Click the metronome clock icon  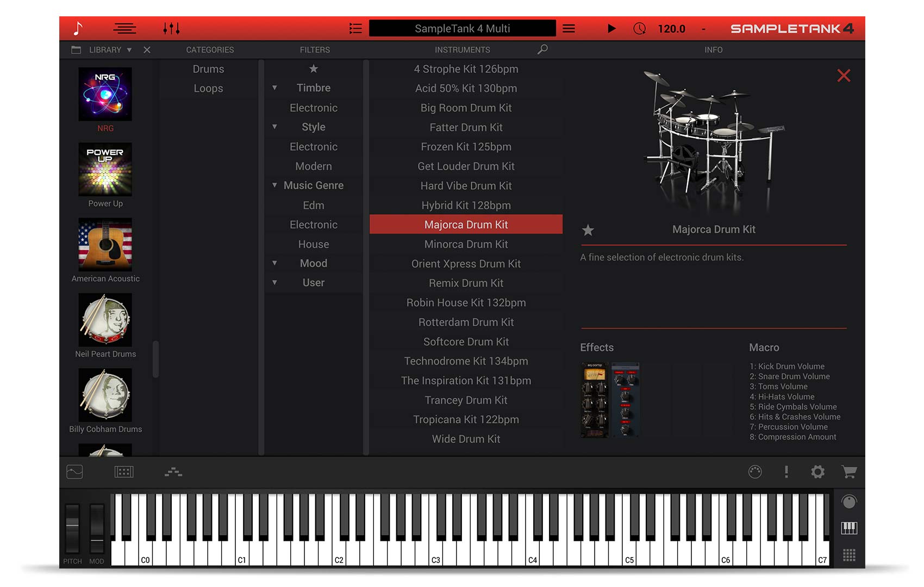coord(639,28)
